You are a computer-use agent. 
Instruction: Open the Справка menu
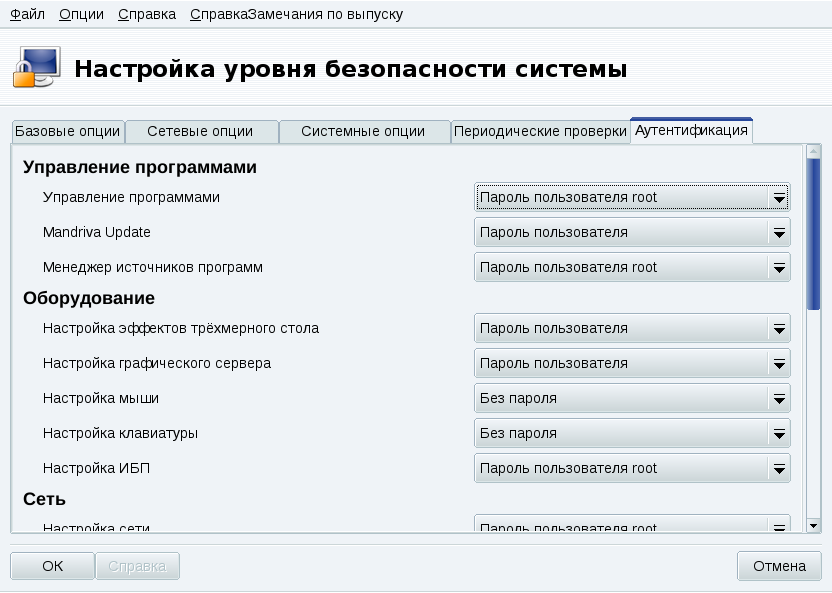(x=145, y=14)
